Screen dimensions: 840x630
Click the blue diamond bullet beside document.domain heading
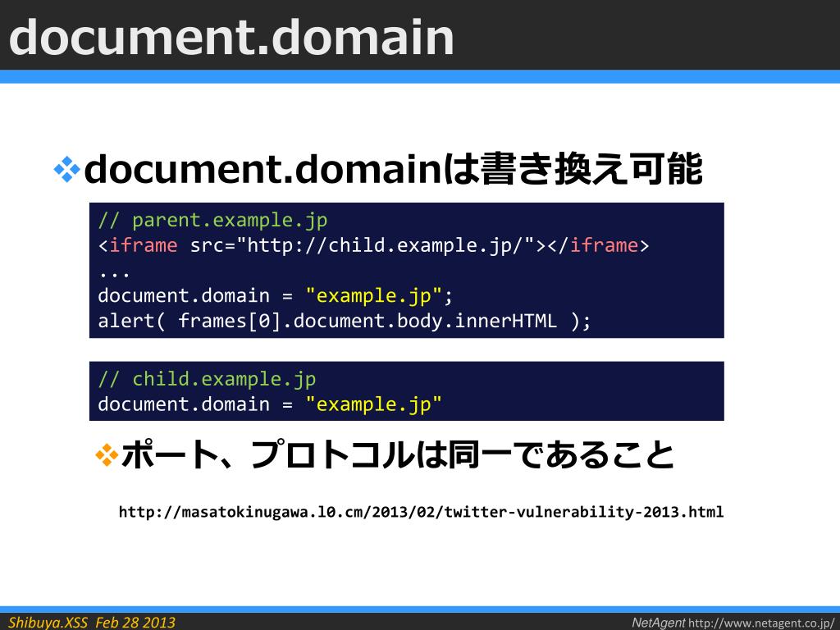pos(67,169)
